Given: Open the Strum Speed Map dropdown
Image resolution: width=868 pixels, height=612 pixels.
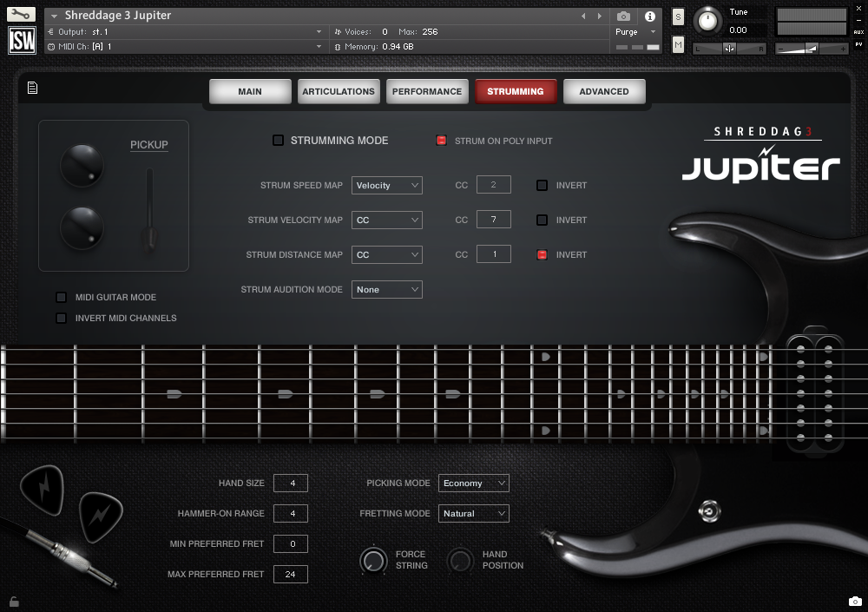Looking at the screenshot, I should point(386,185).
